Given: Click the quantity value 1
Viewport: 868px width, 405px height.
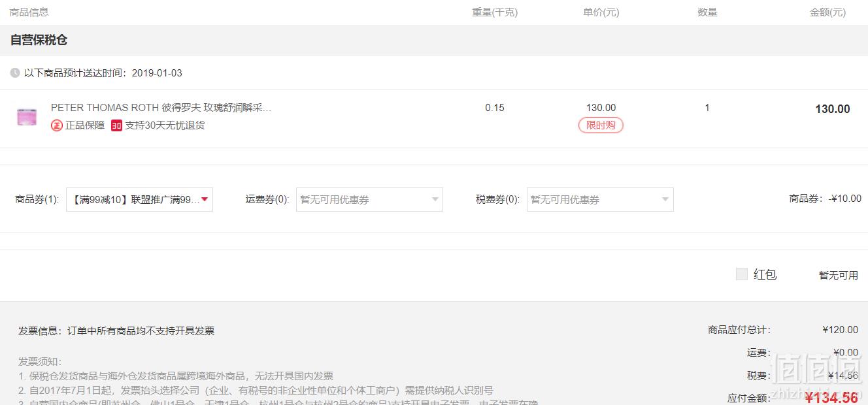Looking at the screenshot, I should coord(707,108).
